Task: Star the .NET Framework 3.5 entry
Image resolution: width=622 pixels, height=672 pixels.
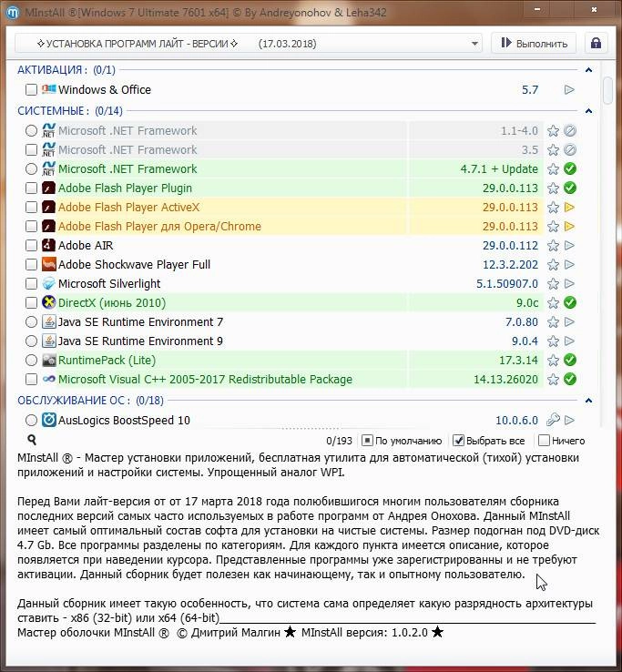Action: coord(553,150)
